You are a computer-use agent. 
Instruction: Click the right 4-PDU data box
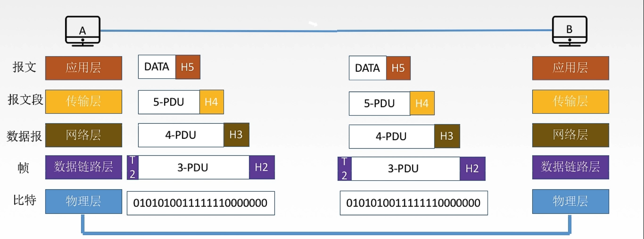[391, 136]
